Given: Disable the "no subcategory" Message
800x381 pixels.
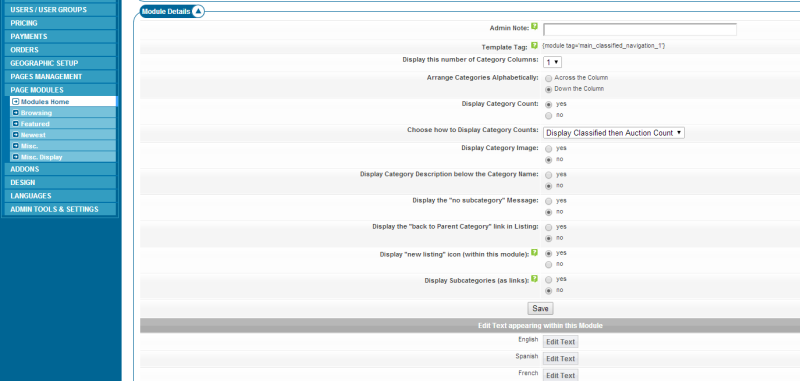Looking at the screenshot, I should coord(548,212).
